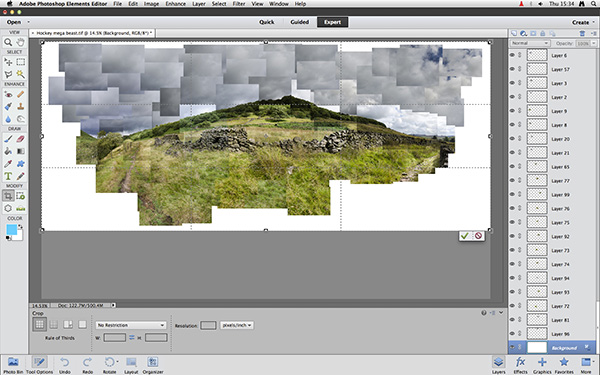
Task: Open the Layers panel flyout menu
Action: (x=593, y=33)
